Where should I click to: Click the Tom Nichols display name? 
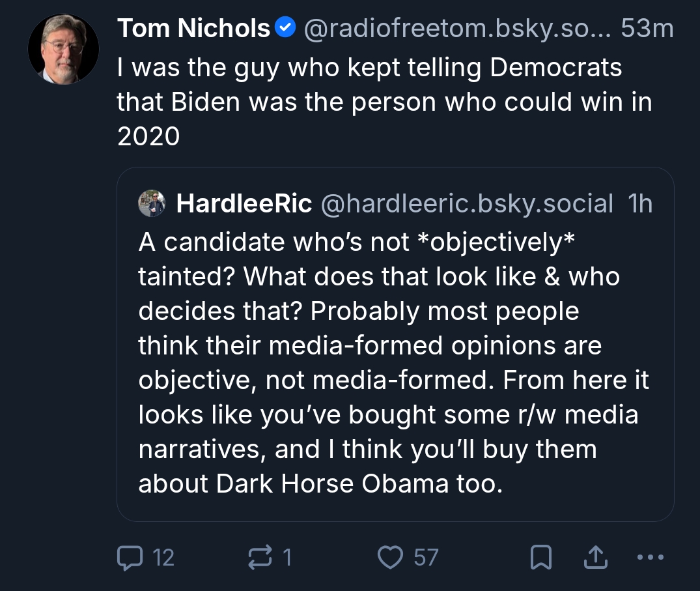pos(193,29)
